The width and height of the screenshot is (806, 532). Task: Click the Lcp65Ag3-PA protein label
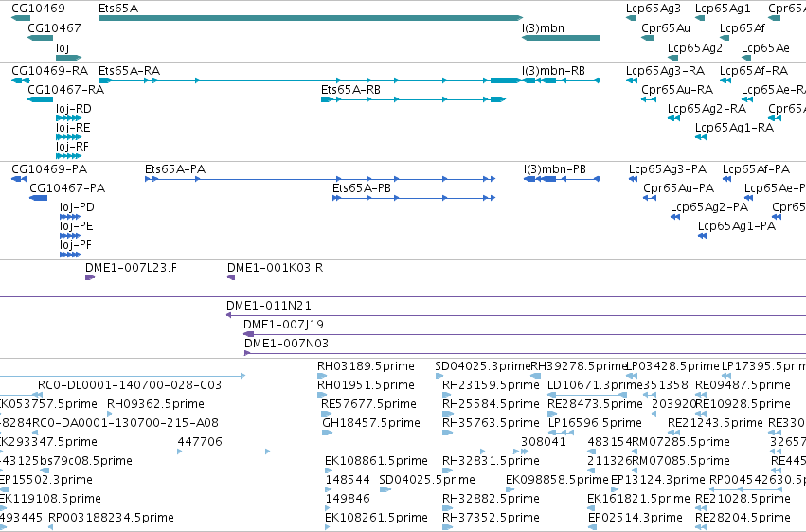coord(667,168)
